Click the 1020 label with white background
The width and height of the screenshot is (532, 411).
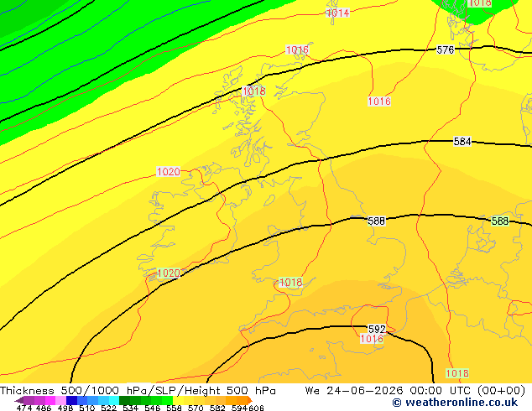(169, 172)
